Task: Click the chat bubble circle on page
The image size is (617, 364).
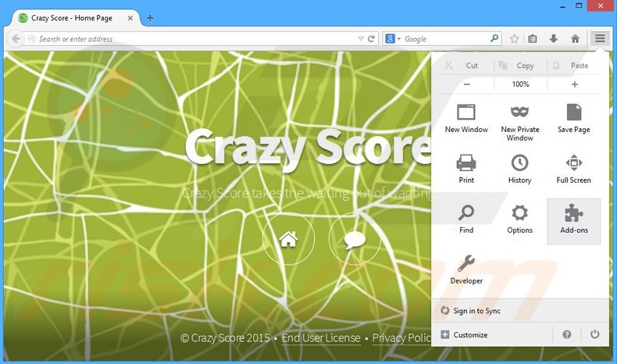Action: click(x=355, y=239)
